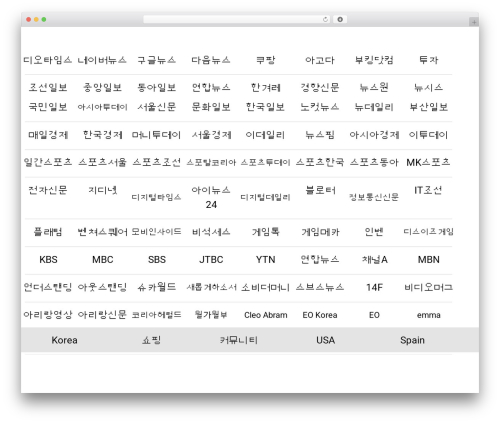Open the Cleo Abram link
The image size is (500, 423).
265,315
